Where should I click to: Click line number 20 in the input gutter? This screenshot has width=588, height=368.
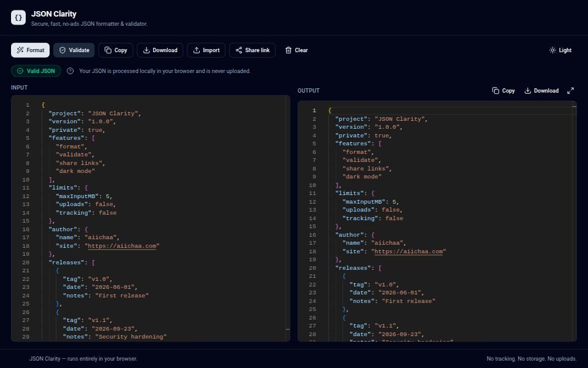tap(26, 263)
